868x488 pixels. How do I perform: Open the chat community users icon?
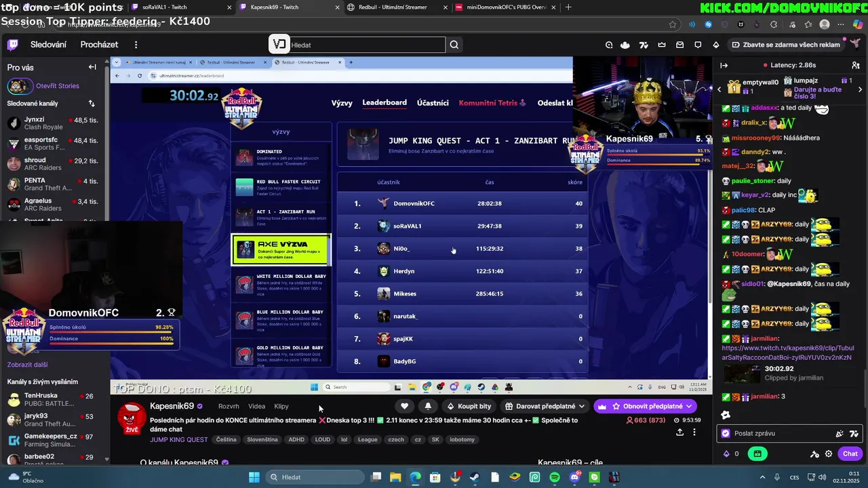point(856,66)
